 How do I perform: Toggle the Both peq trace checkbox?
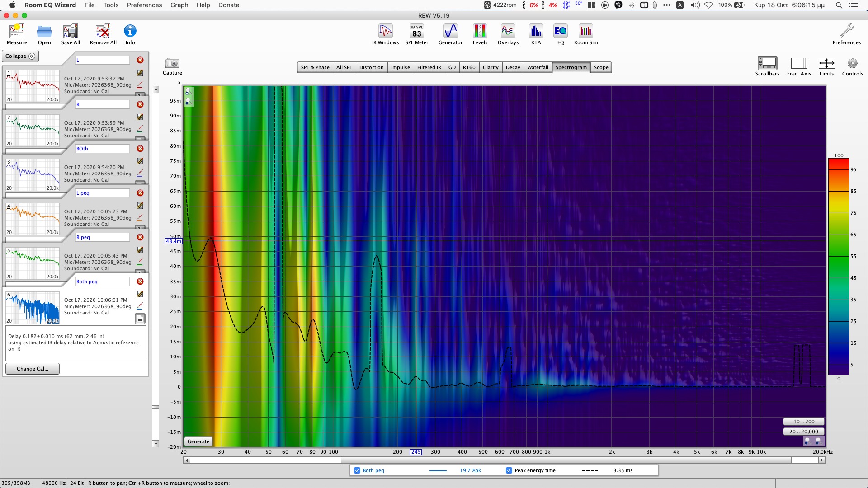coord(357,470)
